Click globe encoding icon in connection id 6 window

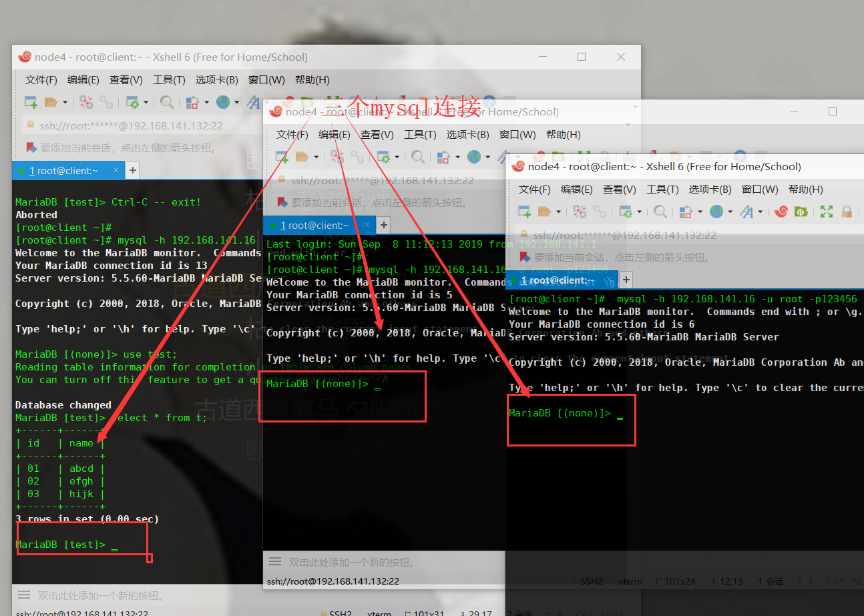(716, 212)
